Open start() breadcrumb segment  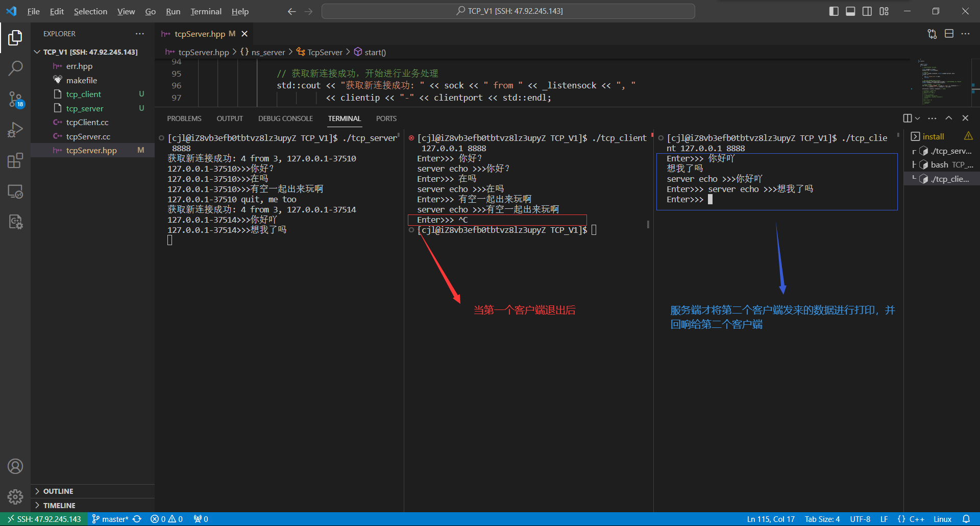tap(370, 52)
